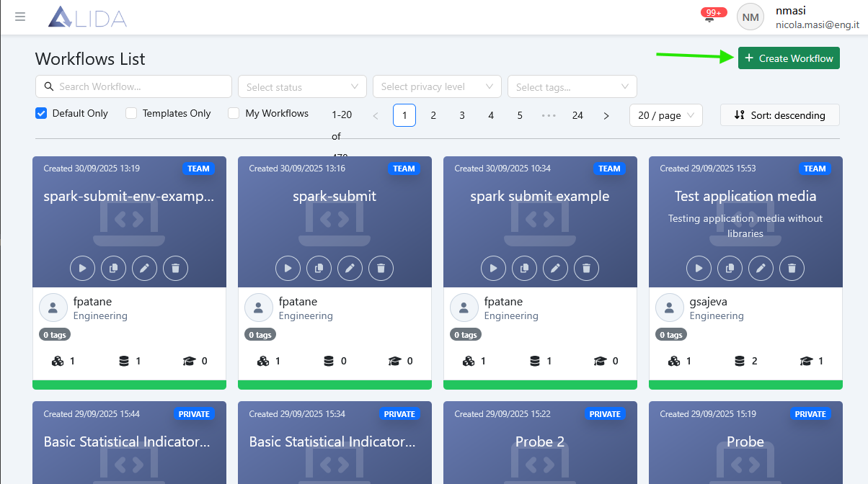The image size is (868, 484).
Task: Duplicate the spark-submit-env-example workflow
Action: tap(113, 268)
